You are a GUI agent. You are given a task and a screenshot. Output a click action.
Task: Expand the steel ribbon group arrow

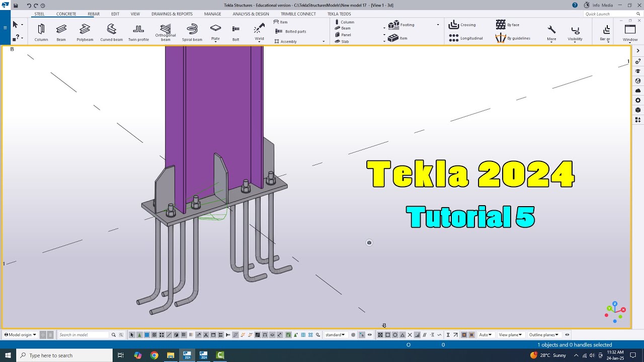click(324, 42)
